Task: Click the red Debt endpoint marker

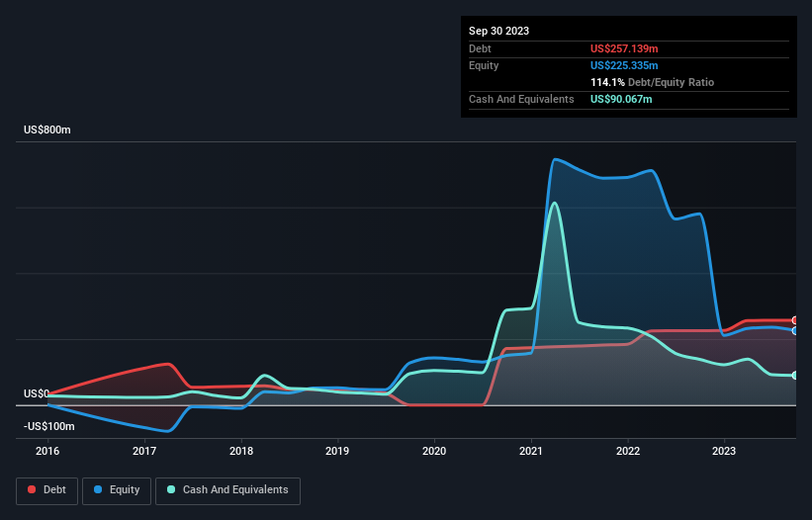Action: click(x=795, y=320)
